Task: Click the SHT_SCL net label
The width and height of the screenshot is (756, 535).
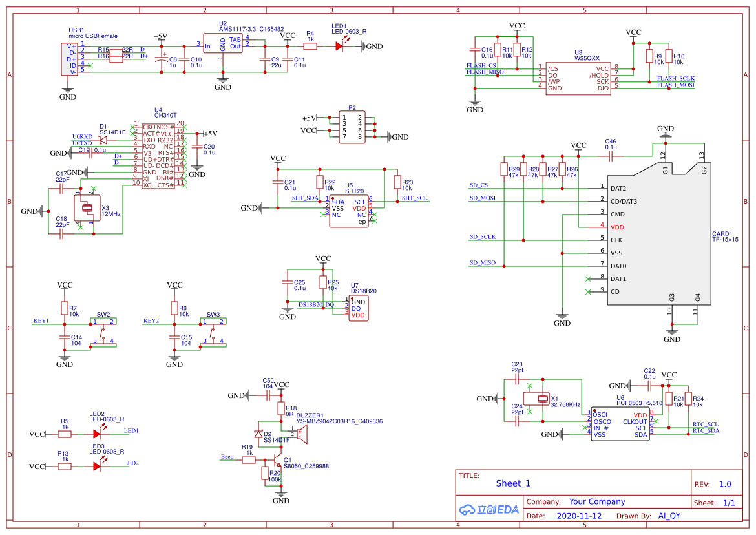Action: [415, 198]
